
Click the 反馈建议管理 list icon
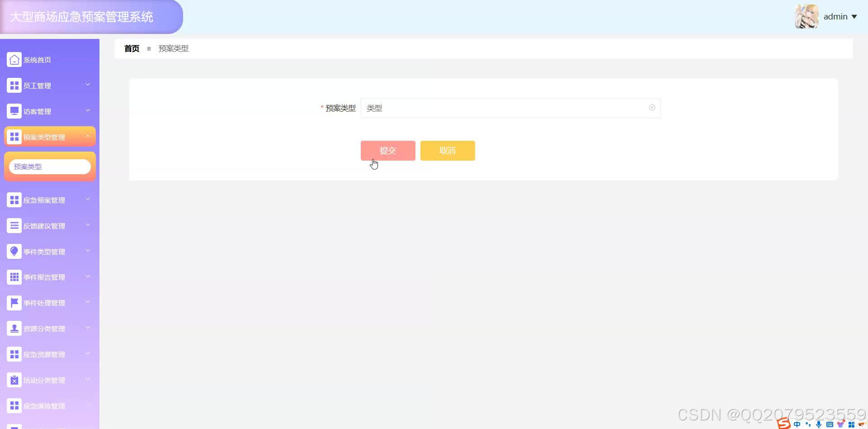(x=14, y=226)
